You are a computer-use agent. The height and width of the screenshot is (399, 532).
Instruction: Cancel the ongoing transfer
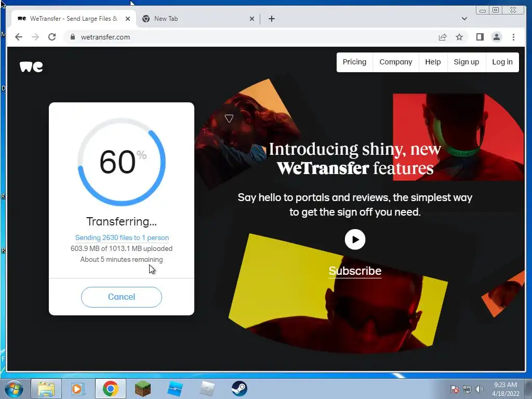pyautogui.click(x=122, y=297)
